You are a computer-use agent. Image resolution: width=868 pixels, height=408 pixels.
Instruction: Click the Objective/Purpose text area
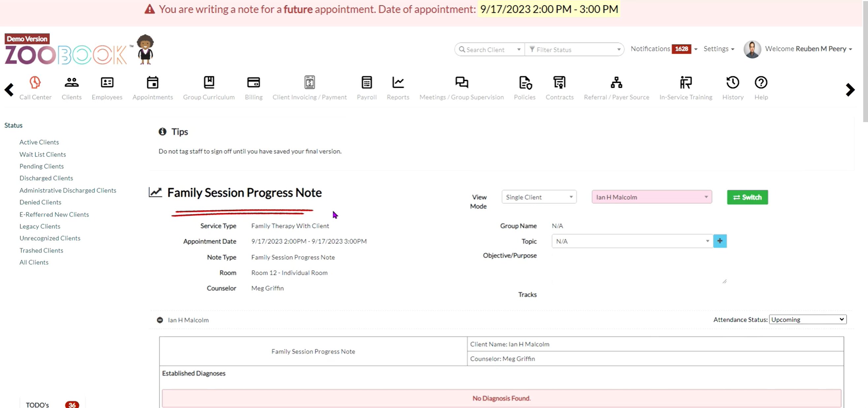(x=638, y=268)
